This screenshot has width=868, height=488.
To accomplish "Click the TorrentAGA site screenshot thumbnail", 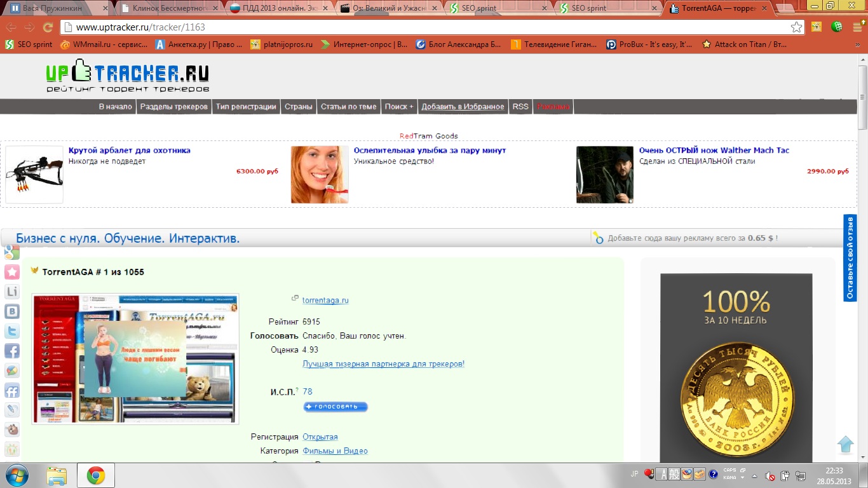I will (135, 358).
